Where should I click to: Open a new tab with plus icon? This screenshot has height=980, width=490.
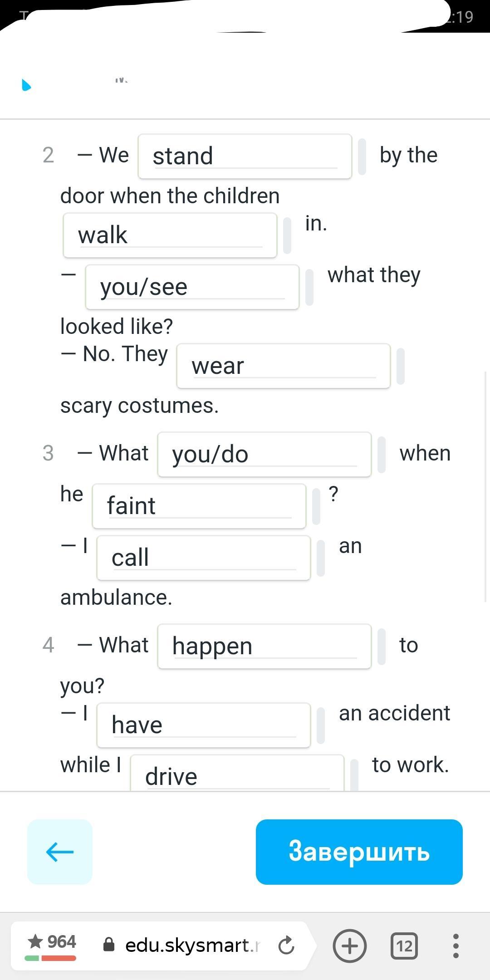(x=349, y=946)
